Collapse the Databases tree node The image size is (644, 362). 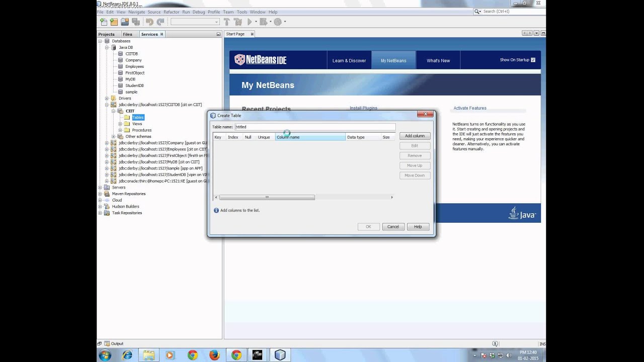[100, 41]
